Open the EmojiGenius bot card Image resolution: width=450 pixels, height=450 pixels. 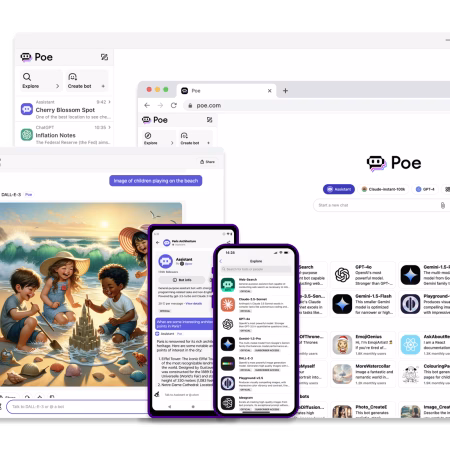(x=363, y=345)
